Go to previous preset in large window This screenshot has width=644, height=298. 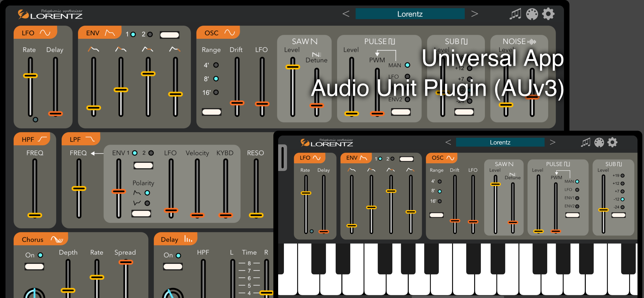pyautogui.click(x=346, y=14)
